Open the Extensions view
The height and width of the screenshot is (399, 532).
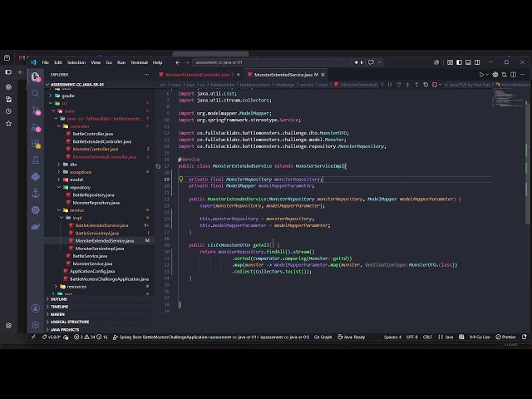coord(36,144)
